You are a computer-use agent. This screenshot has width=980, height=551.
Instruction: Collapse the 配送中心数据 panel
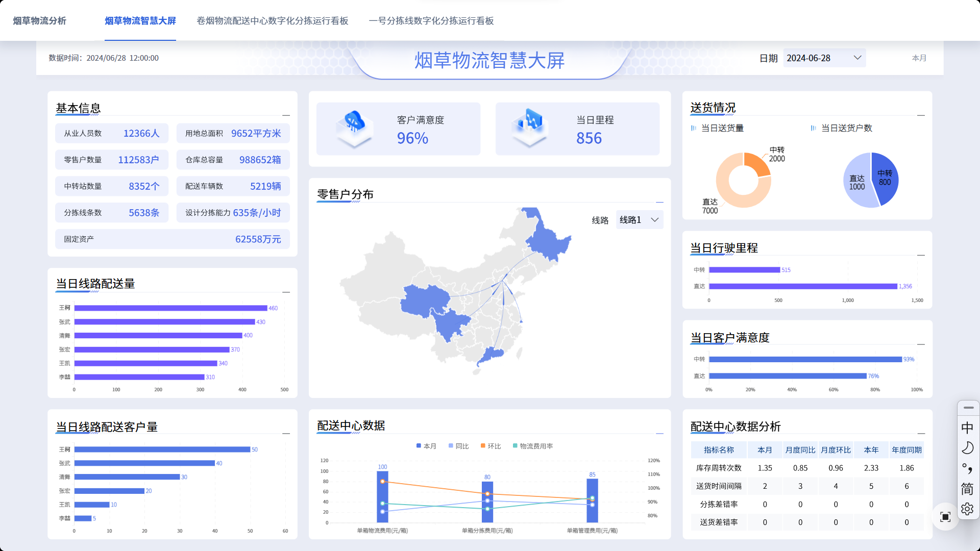point(659,434)
